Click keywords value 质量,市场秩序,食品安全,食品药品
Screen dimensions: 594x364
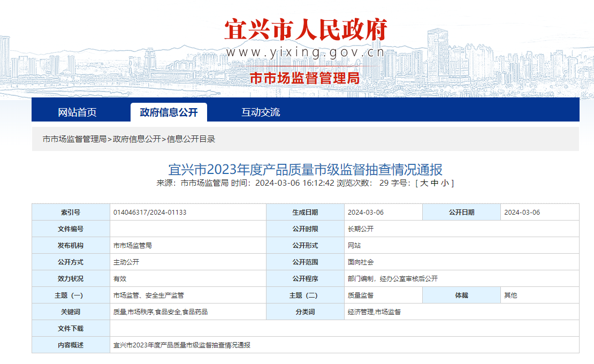161,312
